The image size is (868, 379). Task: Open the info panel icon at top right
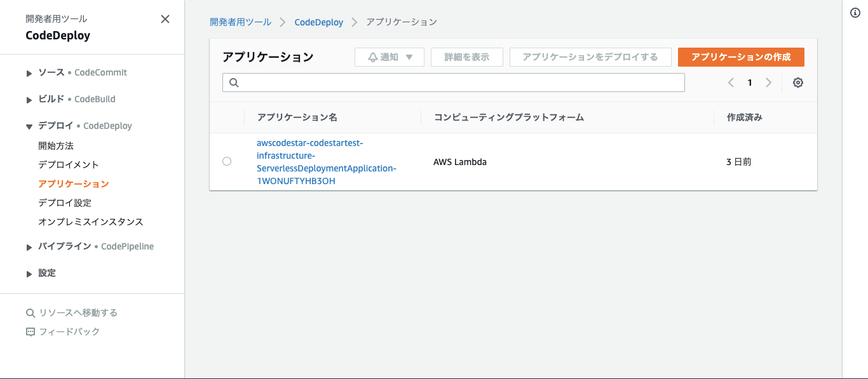click(x=855, y=13)
